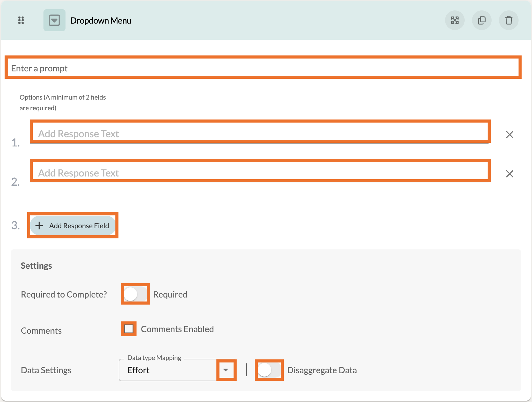The height and width of the screenshot is (402, 532).
Task: Click the Comments Enabled label
Action: pyautogui.click(x=177, y=329)
